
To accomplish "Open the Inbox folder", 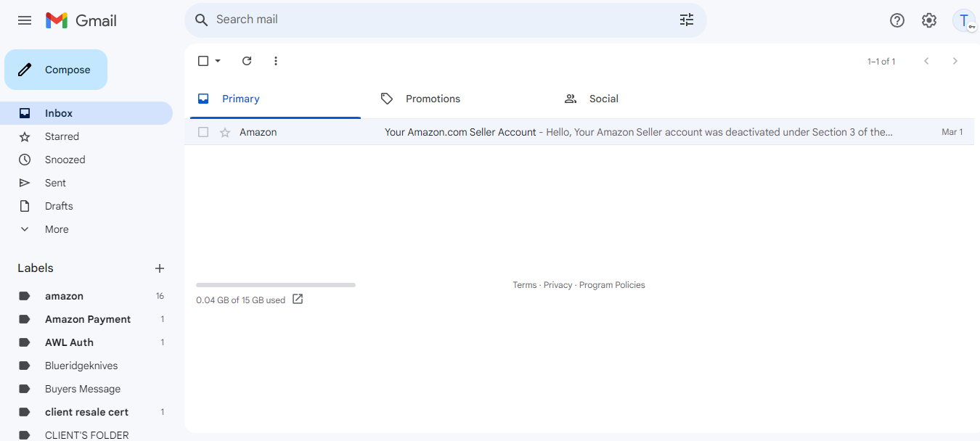I will pyautogui.click(x=86, y=113).
